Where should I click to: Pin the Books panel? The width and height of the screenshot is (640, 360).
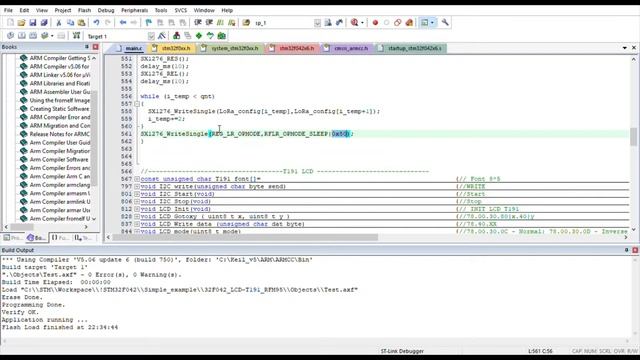pos(87,47)
